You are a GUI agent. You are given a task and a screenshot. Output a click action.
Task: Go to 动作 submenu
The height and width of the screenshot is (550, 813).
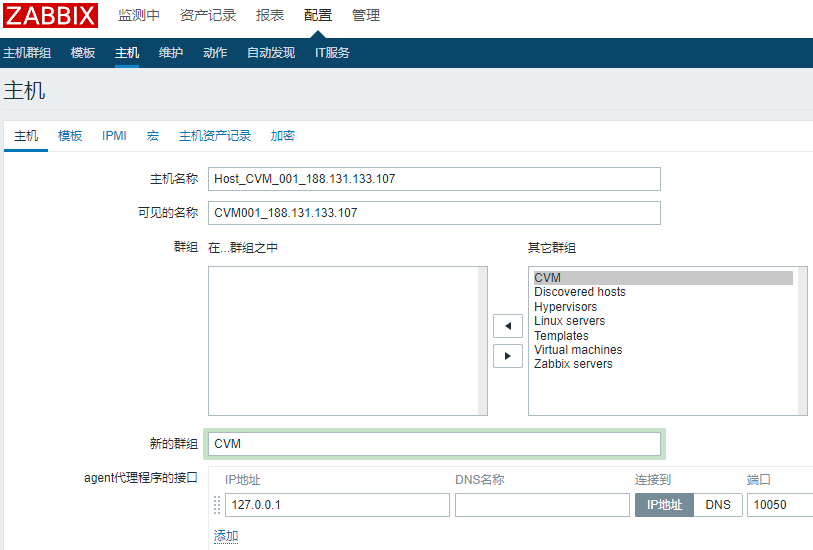[x=215, y=53]
